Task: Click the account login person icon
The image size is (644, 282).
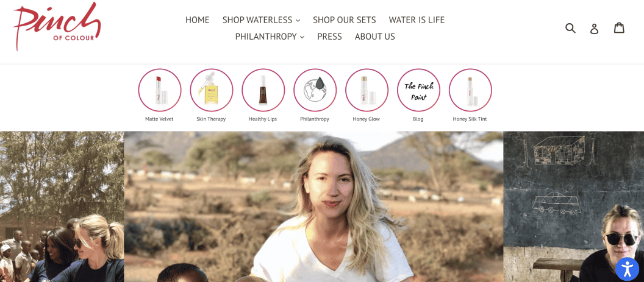Action: [x=595, y=29]
